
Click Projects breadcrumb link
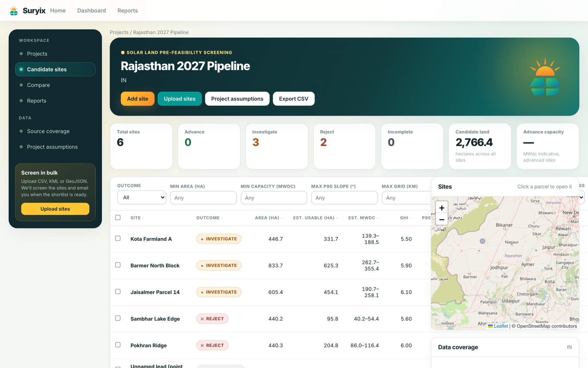(119, 32)
